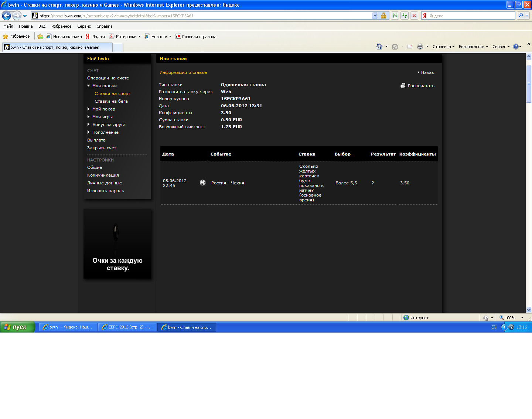Open the address bar history dropdown
532x419 pixels.
point(375,16)
